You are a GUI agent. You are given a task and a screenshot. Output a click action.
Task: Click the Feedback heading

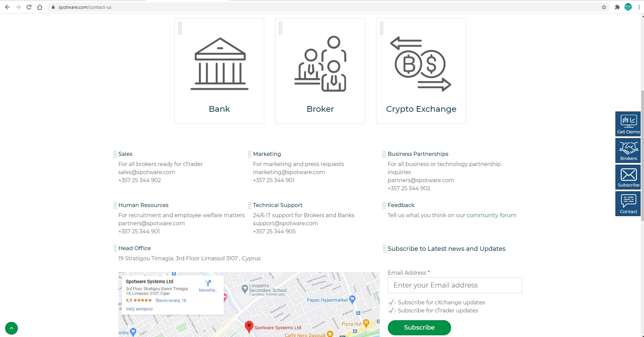click(x=401, y=205)
